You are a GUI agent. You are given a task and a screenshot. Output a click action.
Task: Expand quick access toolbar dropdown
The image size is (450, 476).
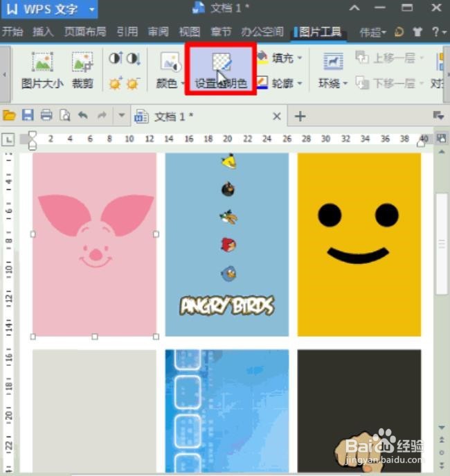point(122,115)
